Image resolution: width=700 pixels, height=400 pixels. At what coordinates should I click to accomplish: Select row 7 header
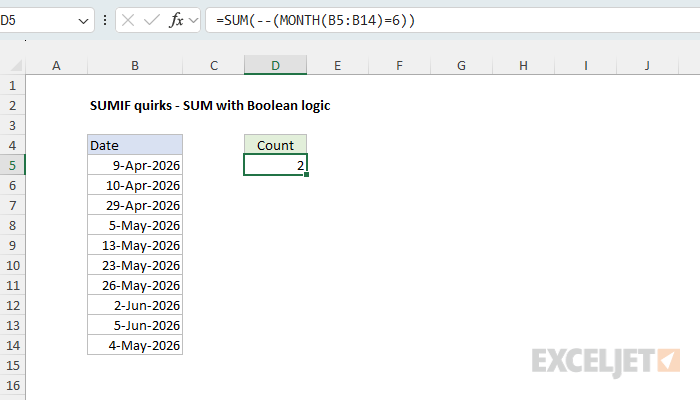(12, 205)
